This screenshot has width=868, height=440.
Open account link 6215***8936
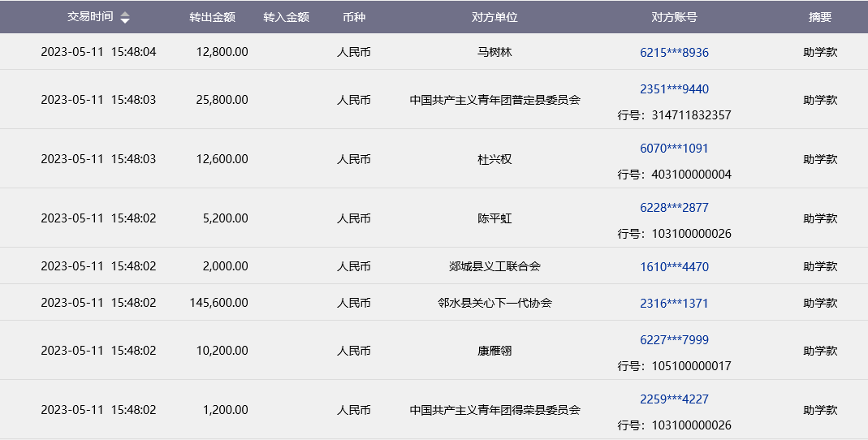[x=674, y=53]
